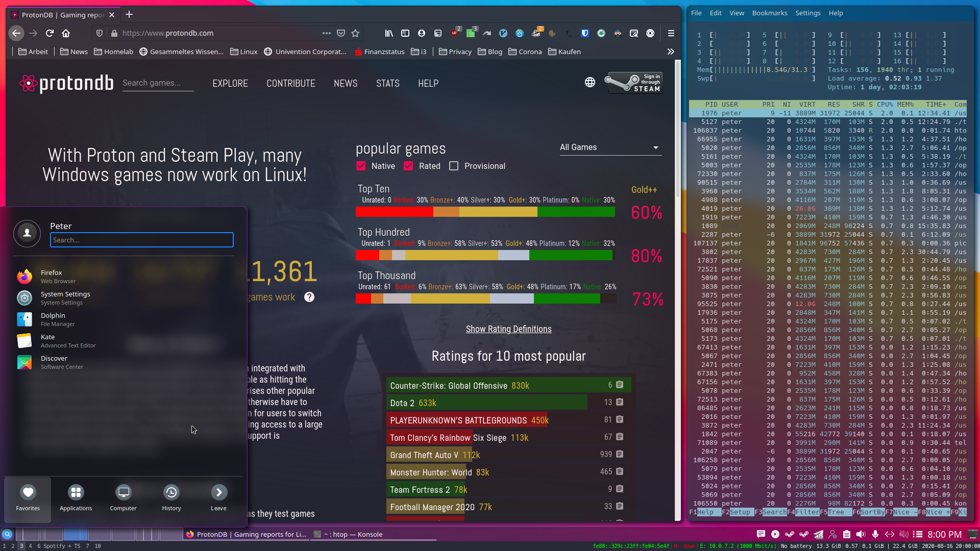Click clipboard icon on Dota 2 row

point(620,402)
